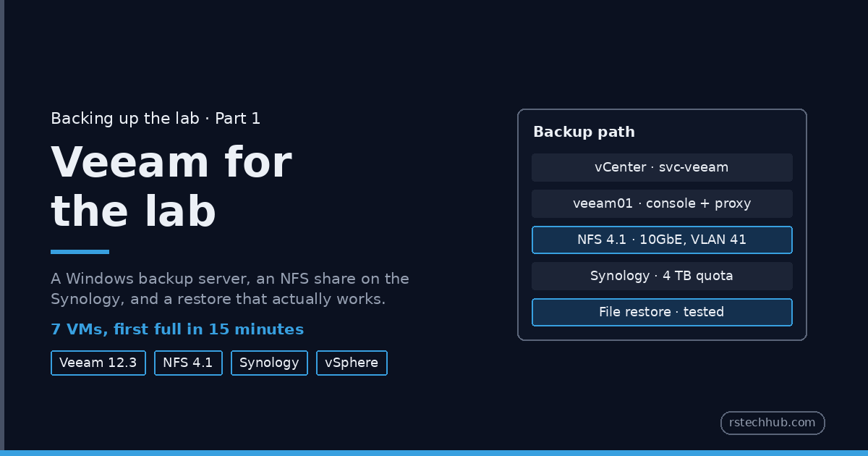Image resolution: width=868 pixels, height=456 pixels.
Task: Click the 7 VMs, first full in 15 minutes line
Action: click(x=177, y=329)
